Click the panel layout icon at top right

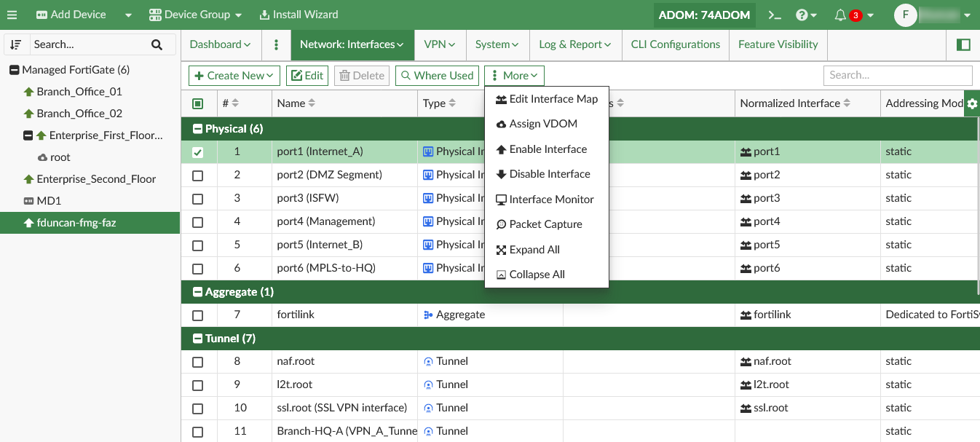[963, 44]
